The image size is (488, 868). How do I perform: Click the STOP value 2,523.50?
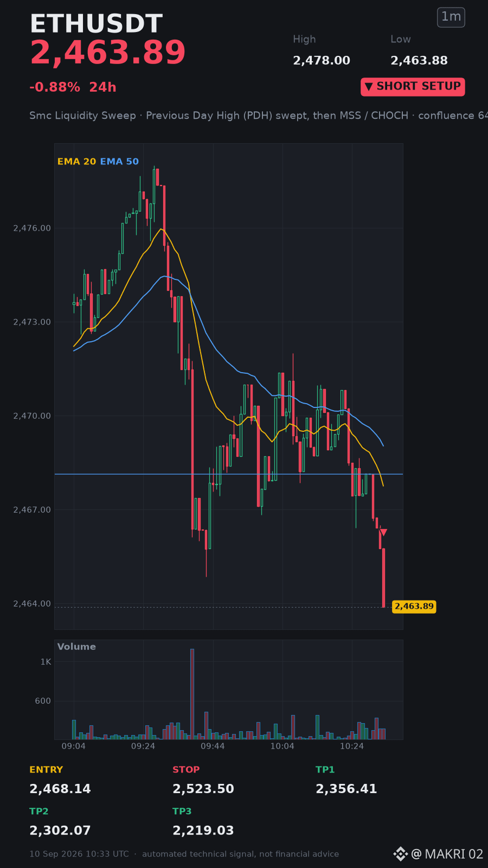click(203, 789)
